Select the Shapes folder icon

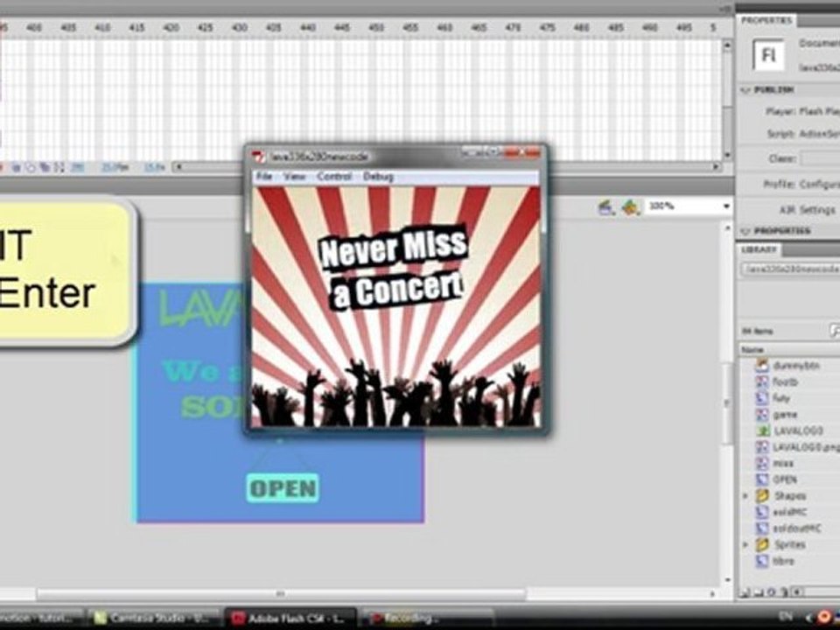point(762,496)
